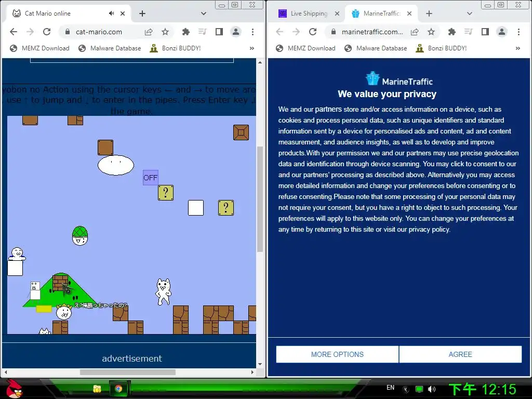Open Malware Database bookmark in Cat Mario window
Screen dimensions: 532x399
(110, 48)
